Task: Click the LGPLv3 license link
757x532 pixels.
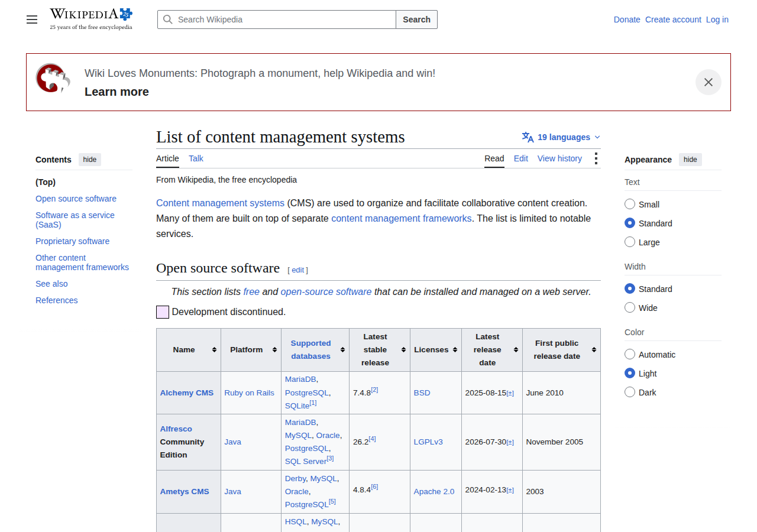Action: pyautogui.click(x=428, y=442)
